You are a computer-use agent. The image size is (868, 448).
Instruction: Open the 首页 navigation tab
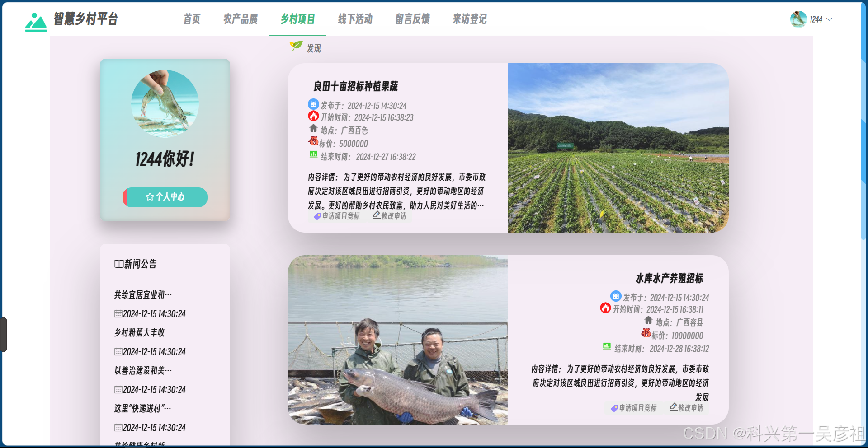[x=192, y=19]
